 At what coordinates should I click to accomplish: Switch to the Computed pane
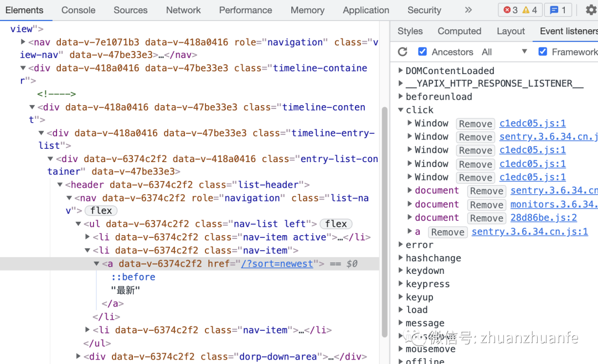(x=459, y=31)
